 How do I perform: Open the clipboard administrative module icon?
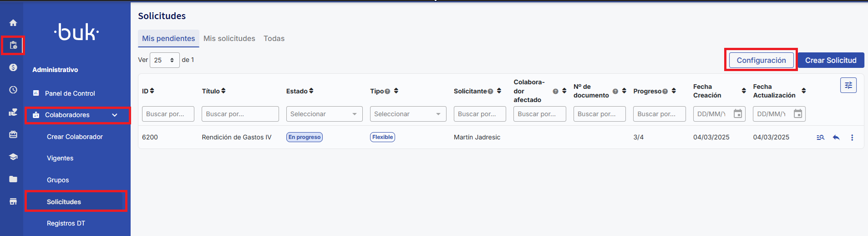click(13, 45)
